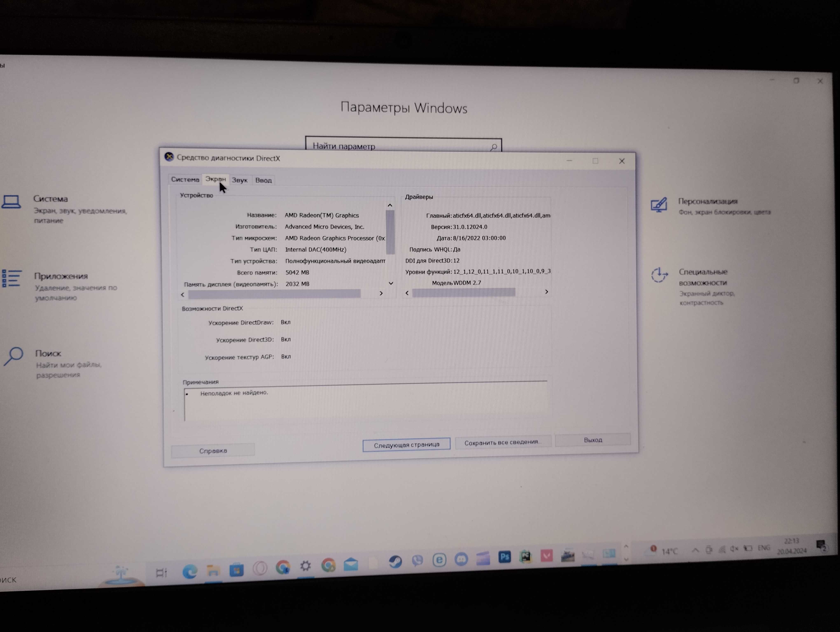This screenshot has height=632, width=840.
Task: Click the Устройство panel scroll right arrow
Action: (x=381, y=294)
